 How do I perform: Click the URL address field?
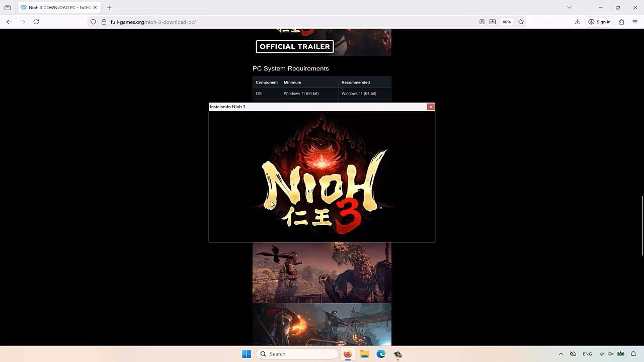[282, 22]
